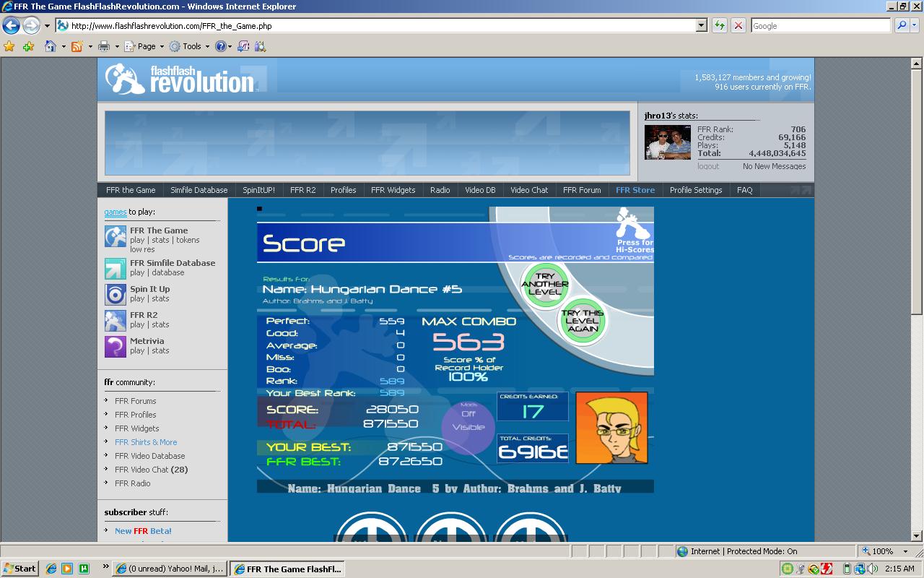
Task: Launch Internet Explorer from the quick launch bar
Action: coord(51,569)
